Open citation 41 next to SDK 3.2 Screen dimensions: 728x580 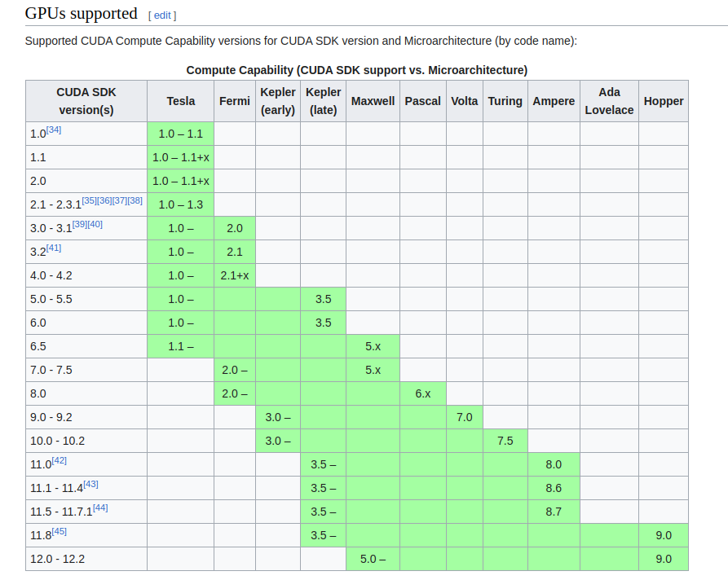point(54,248)
